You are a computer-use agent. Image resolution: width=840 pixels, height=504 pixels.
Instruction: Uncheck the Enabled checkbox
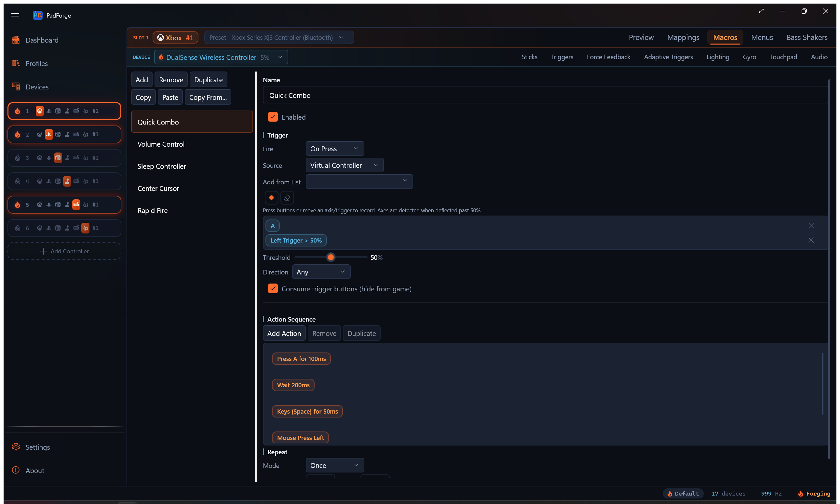click(x=273, y=117)
